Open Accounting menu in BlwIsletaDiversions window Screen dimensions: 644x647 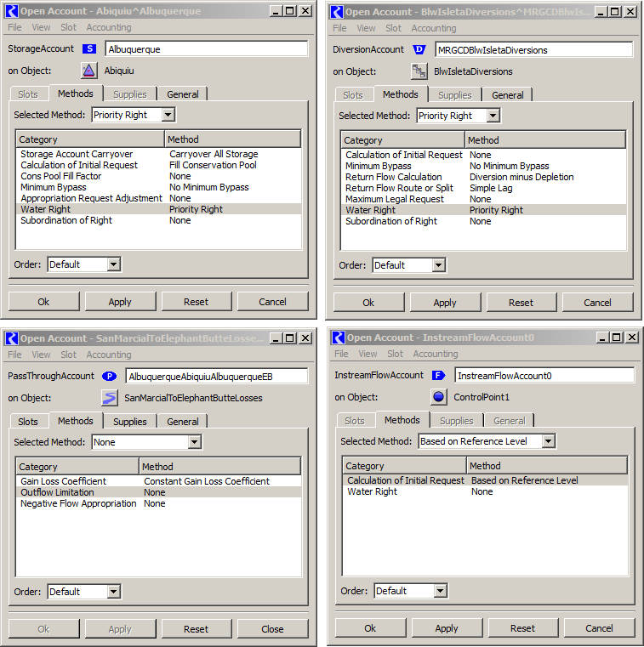click(x=434, y=28)
